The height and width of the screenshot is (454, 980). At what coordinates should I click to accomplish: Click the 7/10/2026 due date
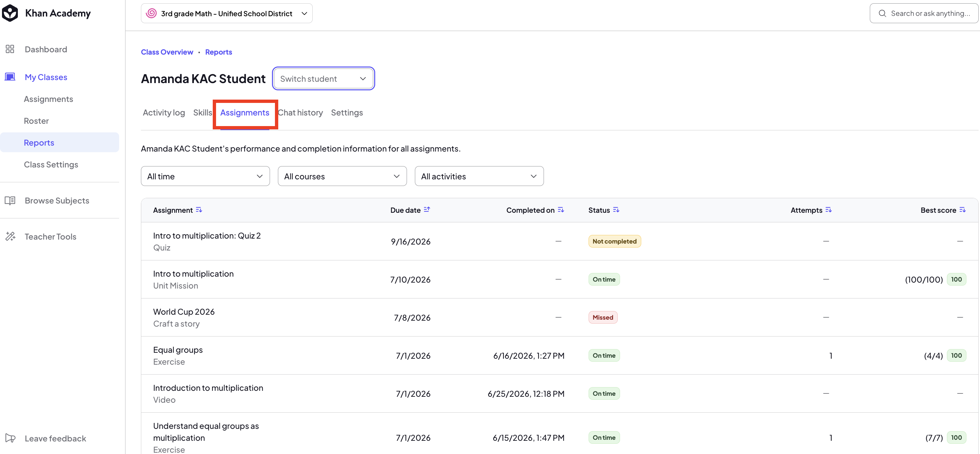[410, 279]
